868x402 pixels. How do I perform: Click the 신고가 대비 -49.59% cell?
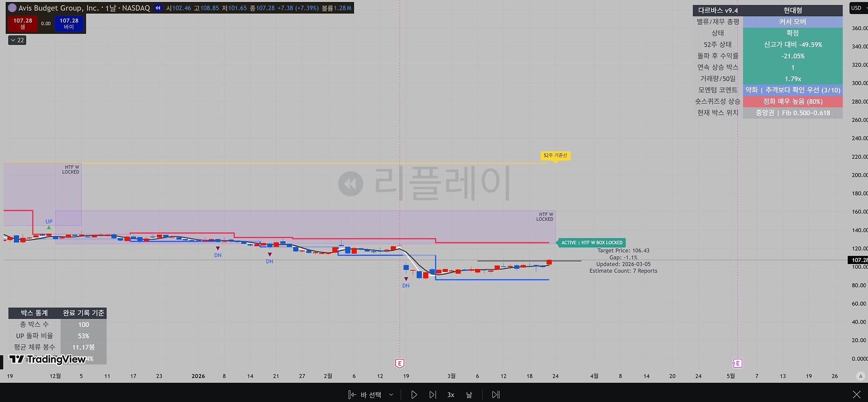point(793,45)
